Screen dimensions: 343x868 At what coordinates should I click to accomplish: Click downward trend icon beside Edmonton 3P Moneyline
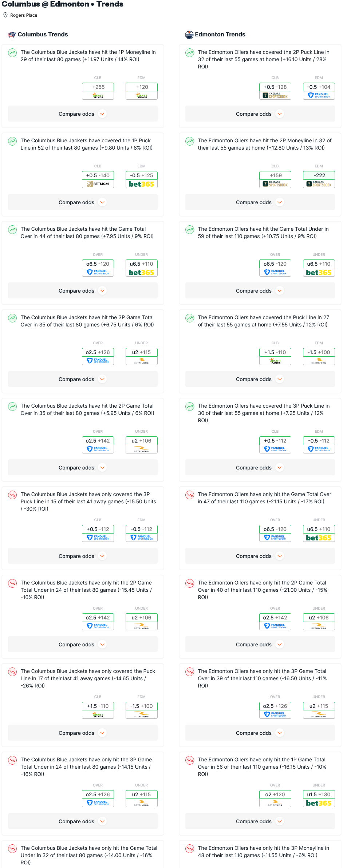[x=190, y=849]
